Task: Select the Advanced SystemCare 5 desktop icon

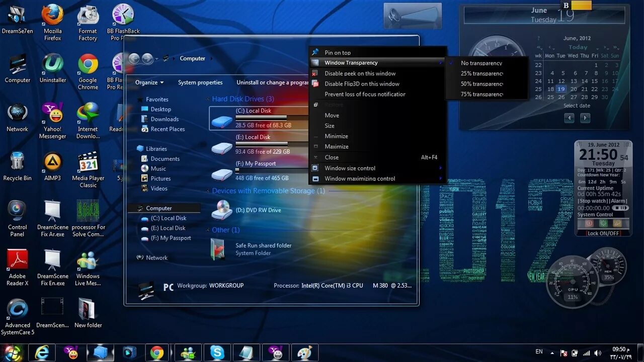Action: point(17,317)
